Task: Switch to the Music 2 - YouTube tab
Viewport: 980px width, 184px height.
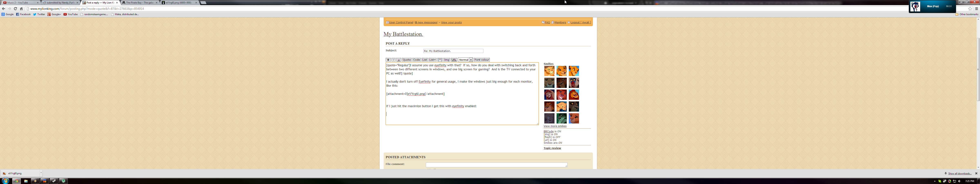Action: 20,3
